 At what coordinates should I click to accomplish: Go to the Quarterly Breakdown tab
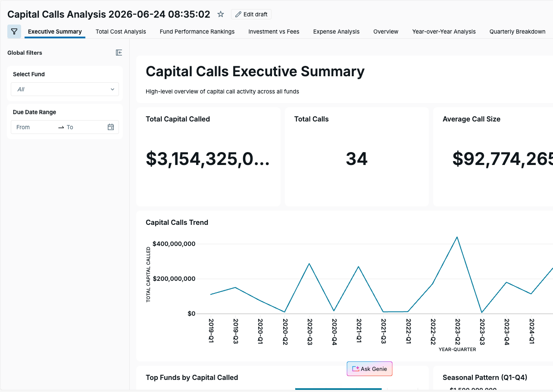pos(517,31)
